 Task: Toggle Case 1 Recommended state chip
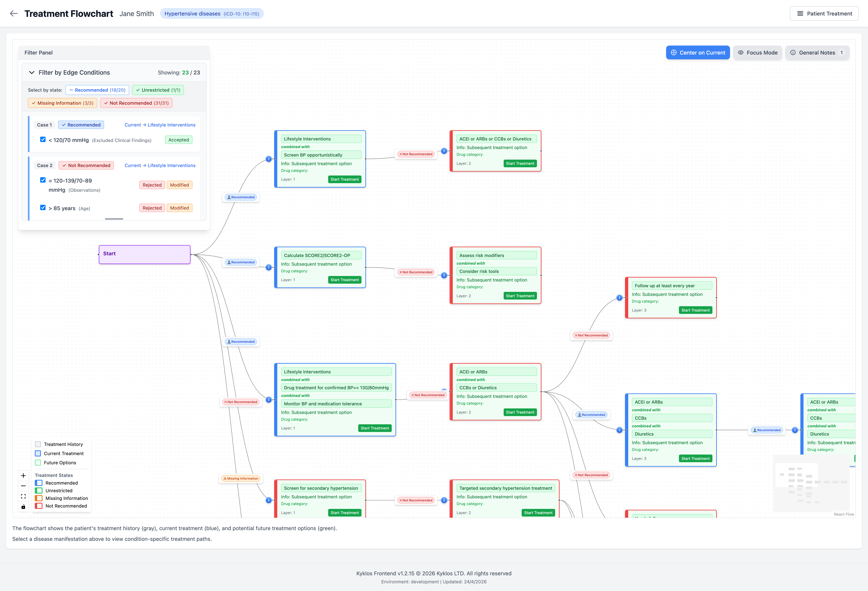coord(81,125)
